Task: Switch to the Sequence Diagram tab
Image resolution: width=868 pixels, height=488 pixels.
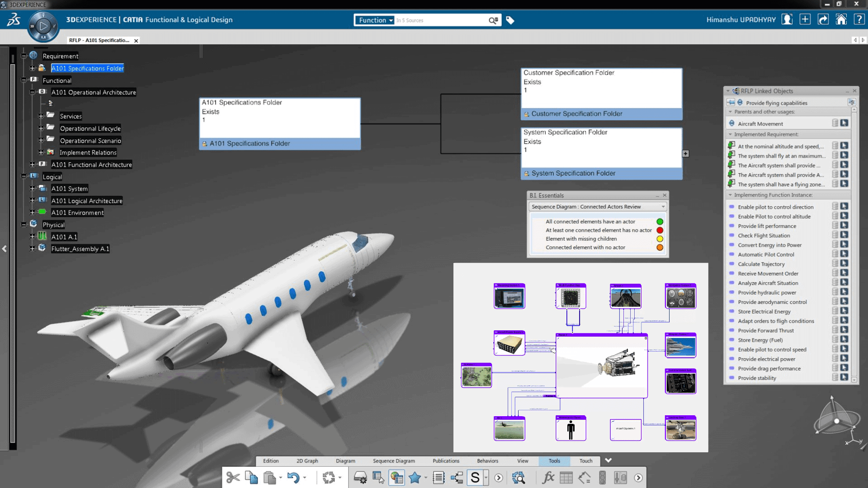Action: click(393, 461)
